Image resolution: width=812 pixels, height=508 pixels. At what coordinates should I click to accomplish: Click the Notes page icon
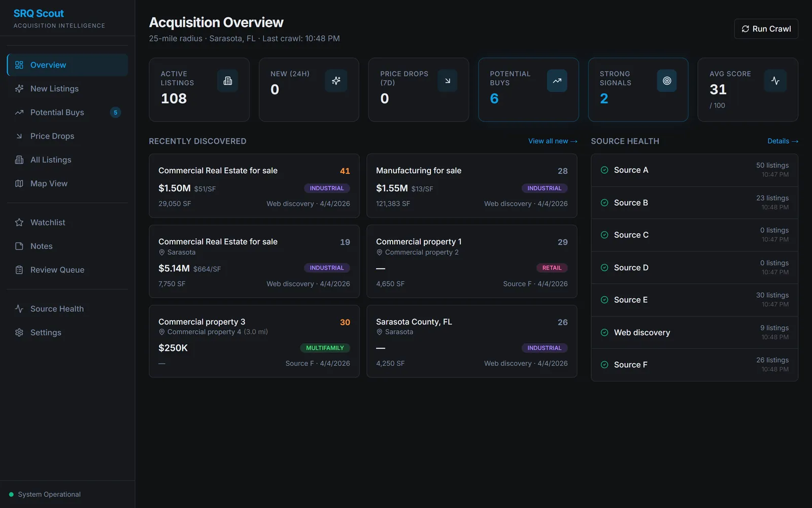(19, 246)
